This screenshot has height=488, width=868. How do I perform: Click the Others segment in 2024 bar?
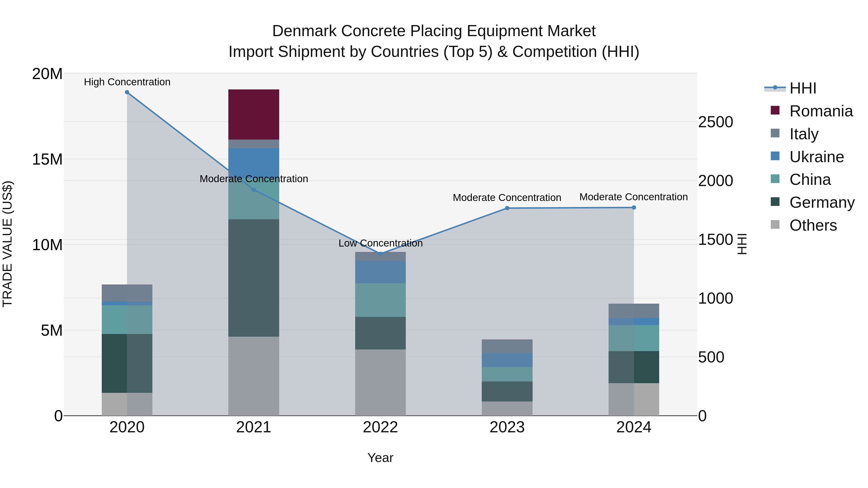[634, 399]
